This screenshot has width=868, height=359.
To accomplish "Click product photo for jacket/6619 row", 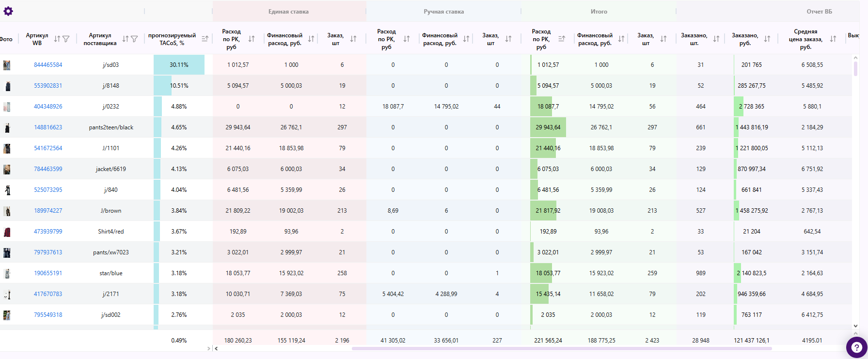I will point(7,169).
